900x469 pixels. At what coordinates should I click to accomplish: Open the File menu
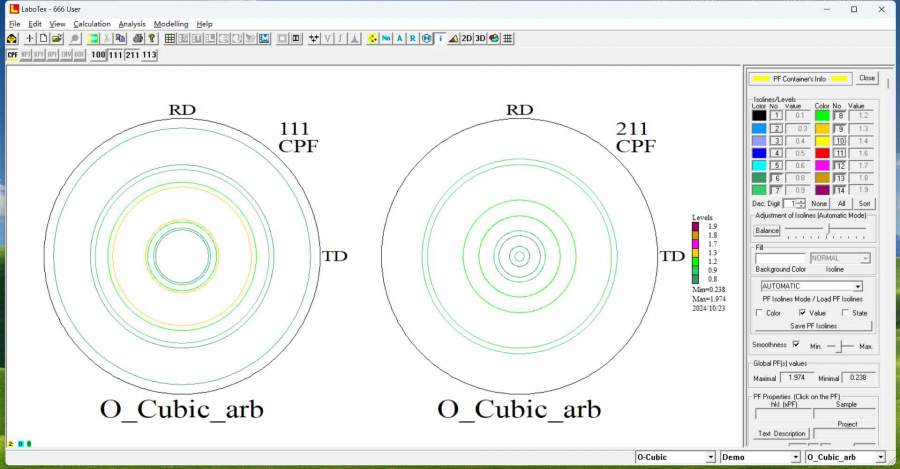click(14, 24)
